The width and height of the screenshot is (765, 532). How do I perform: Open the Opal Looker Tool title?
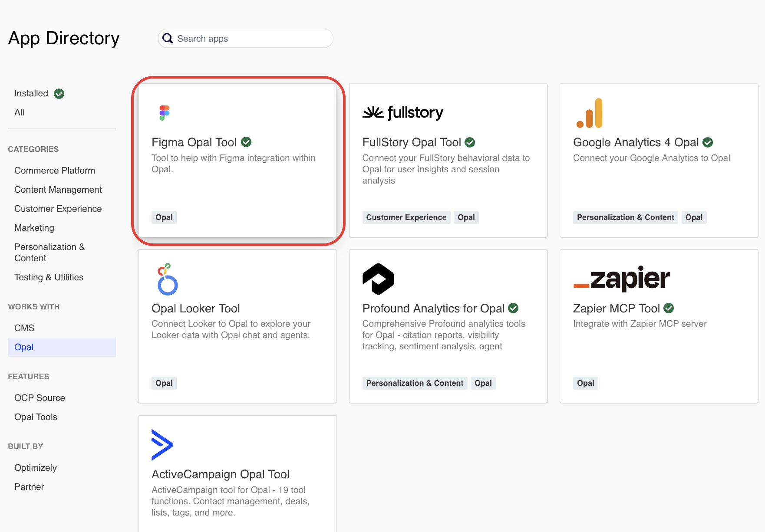(196, 309)
